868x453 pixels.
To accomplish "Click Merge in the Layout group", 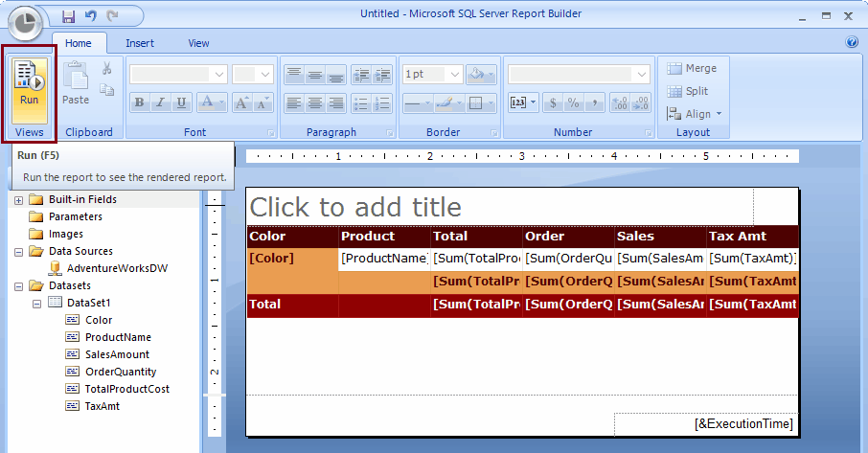I will [x=692, y=69].
